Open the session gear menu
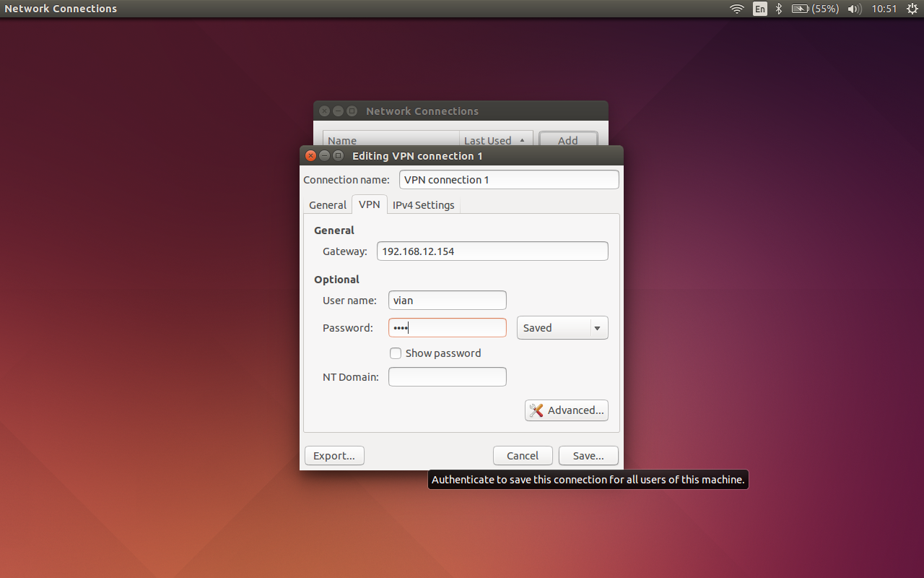Screen dimensions: 924x578 pos(912,9)
